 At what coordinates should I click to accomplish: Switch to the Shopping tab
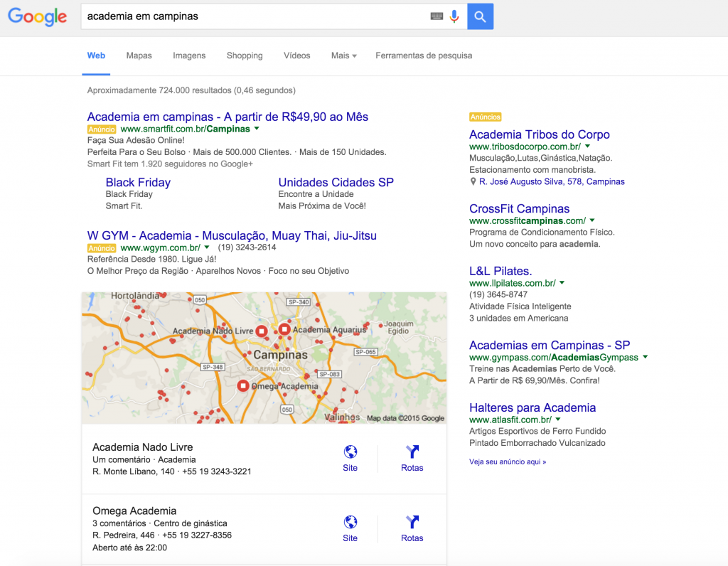click(245, 55)
